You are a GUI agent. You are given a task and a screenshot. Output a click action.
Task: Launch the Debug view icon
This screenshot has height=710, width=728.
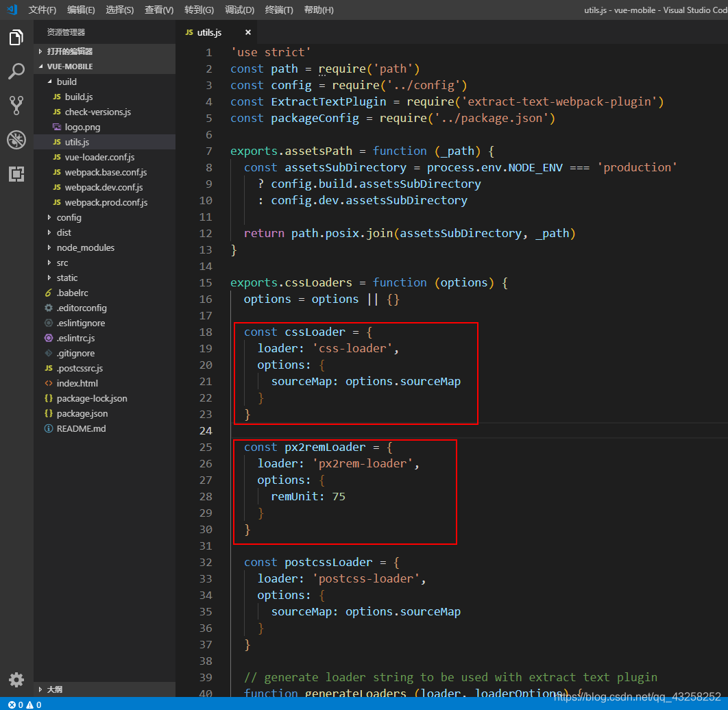pyautogui.click(x=16, y=139)
